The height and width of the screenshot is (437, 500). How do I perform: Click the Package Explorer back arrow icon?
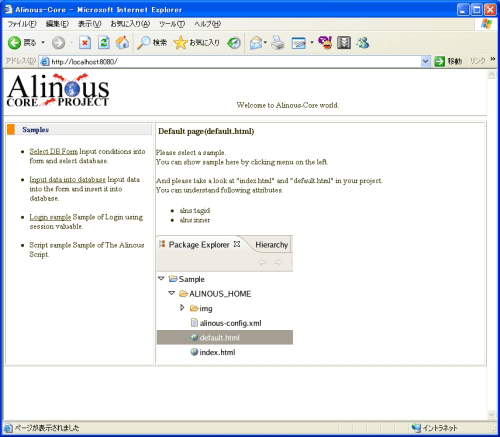[262, 262]
